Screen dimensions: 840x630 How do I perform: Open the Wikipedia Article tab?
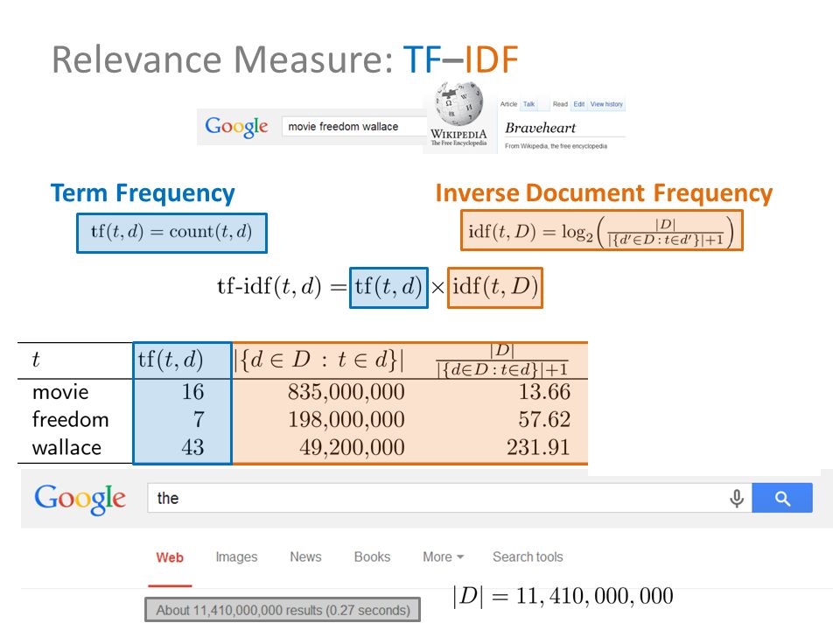tap(508, 104)
